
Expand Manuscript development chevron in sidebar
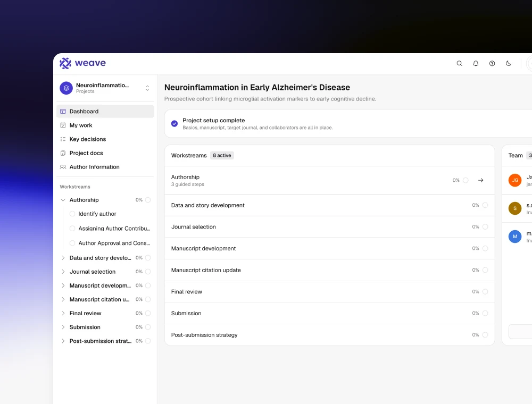(x=63, y=285)
